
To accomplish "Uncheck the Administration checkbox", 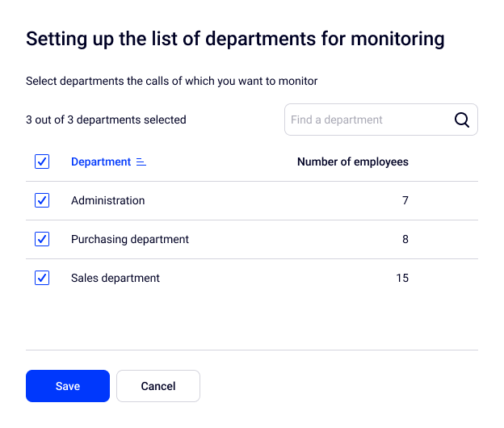I will pos(42,200).
